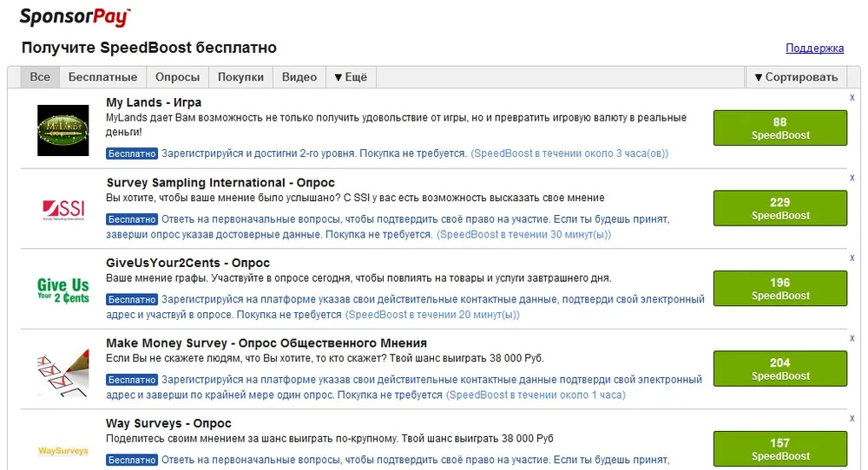Viewport: 868px width, 470px height.
Task: Expand the Ещё dropdown menu
Action: point(351,77)
